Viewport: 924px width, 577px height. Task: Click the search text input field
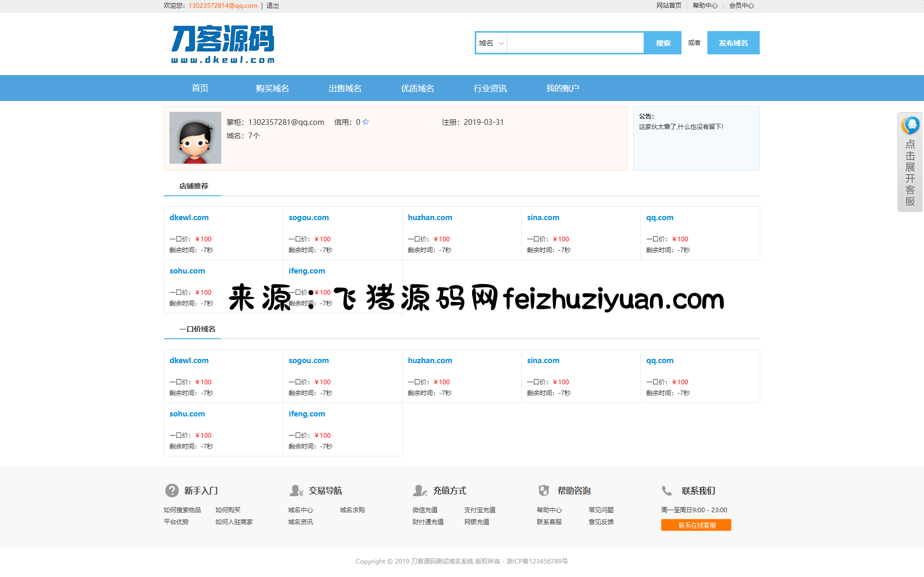coord(575,43)
